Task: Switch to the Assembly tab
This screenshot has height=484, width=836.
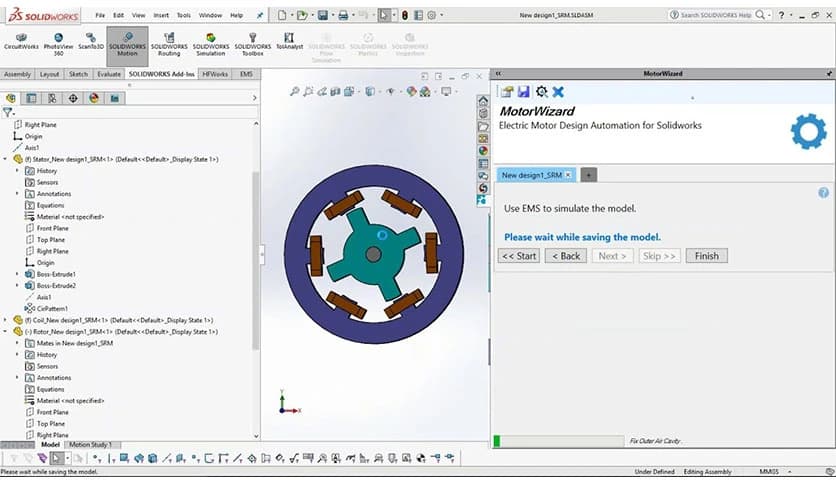Action: [x=18, y=74]
